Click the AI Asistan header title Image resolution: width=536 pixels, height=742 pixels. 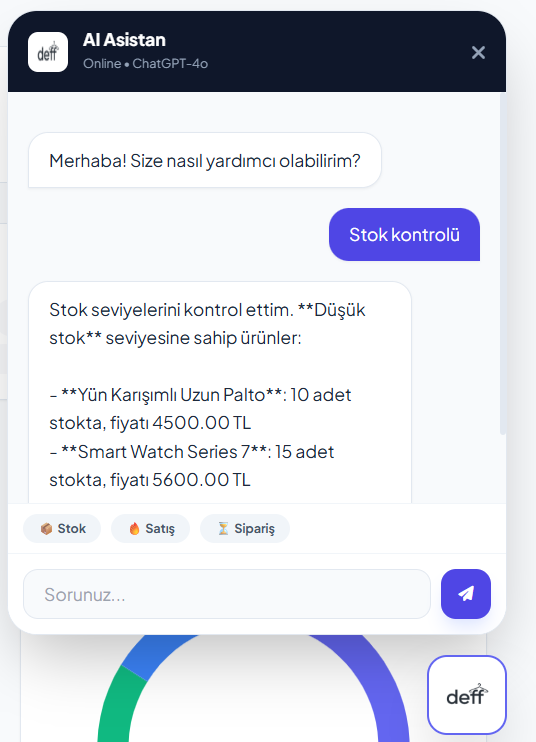point(124,40)
